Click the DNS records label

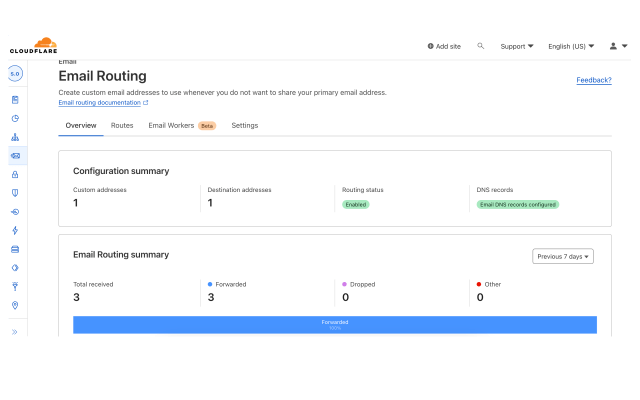pos(495,190)
